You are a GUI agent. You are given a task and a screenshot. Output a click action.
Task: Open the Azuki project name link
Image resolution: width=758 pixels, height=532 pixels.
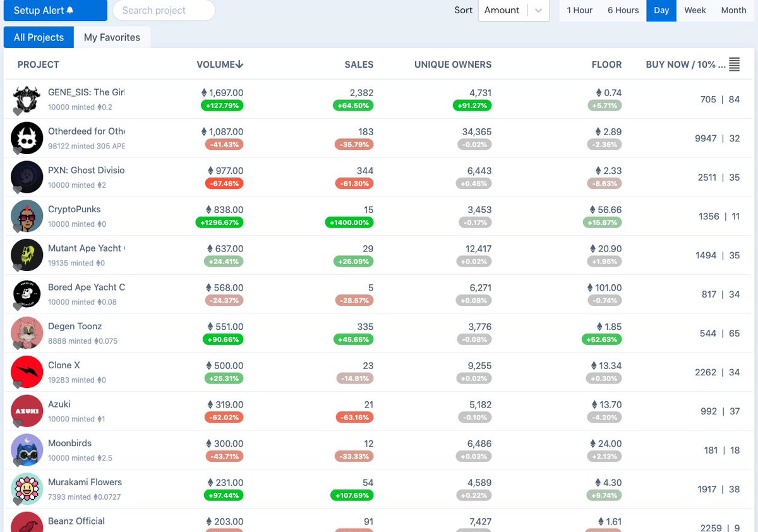[59, 404]
